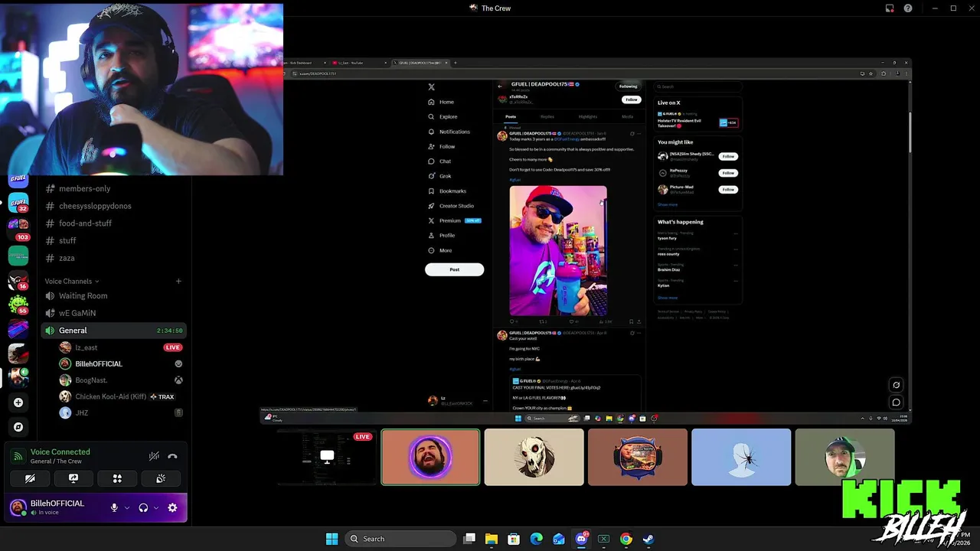980x551 pixels.
Task: Open Discover servers compass icon
Action: [x=18, y=427]
